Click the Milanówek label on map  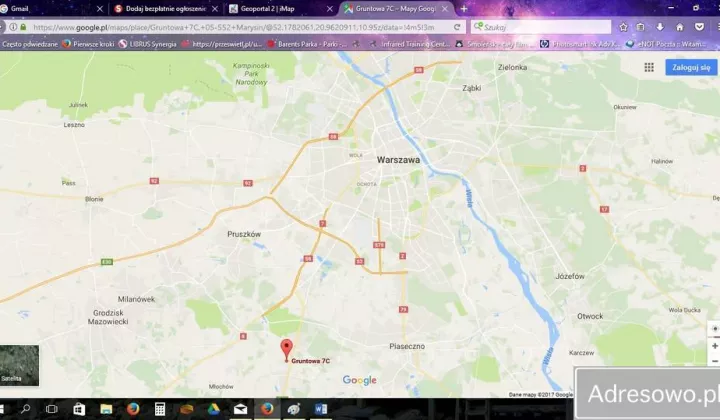tap(136, 299)
